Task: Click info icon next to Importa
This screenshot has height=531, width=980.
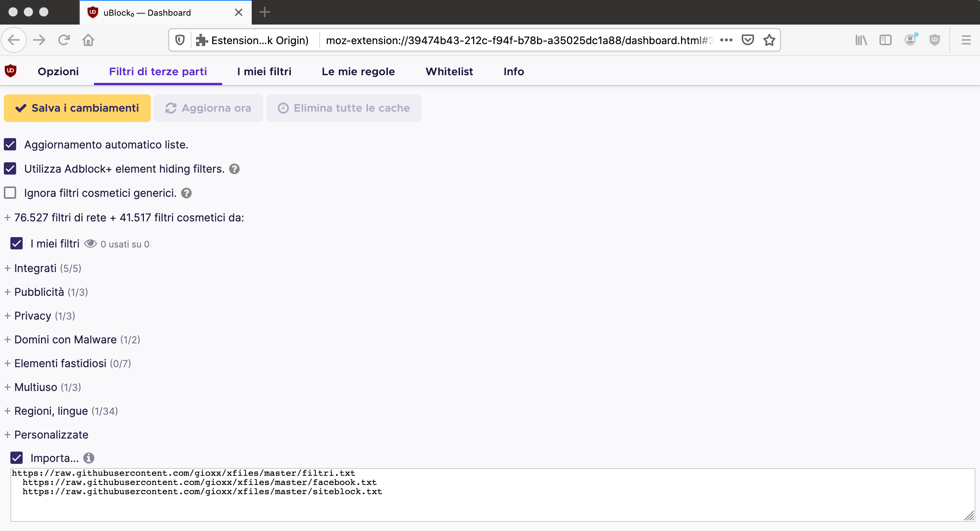Action: tap(89, 458)
